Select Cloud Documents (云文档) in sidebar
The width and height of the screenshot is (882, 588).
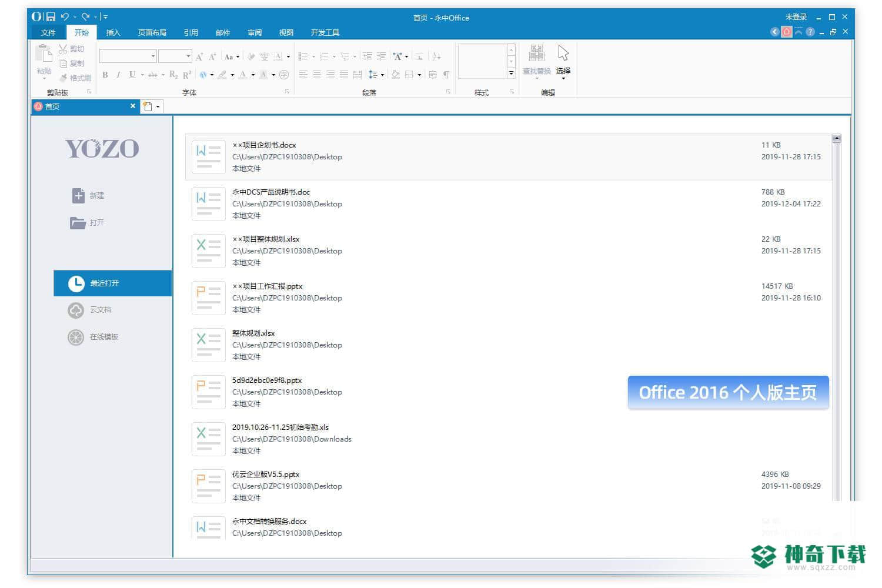89,309
